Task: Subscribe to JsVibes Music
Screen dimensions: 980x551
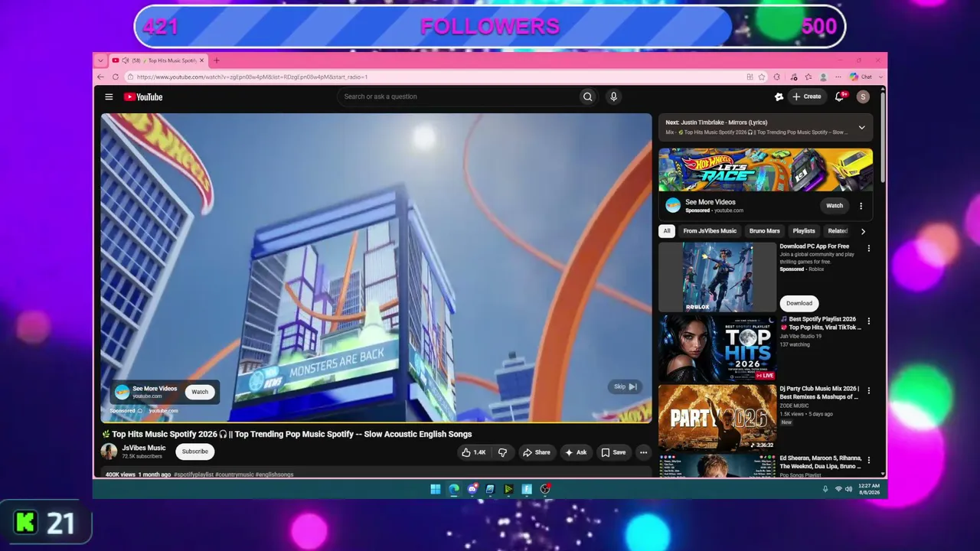Action: click(195, 452)
